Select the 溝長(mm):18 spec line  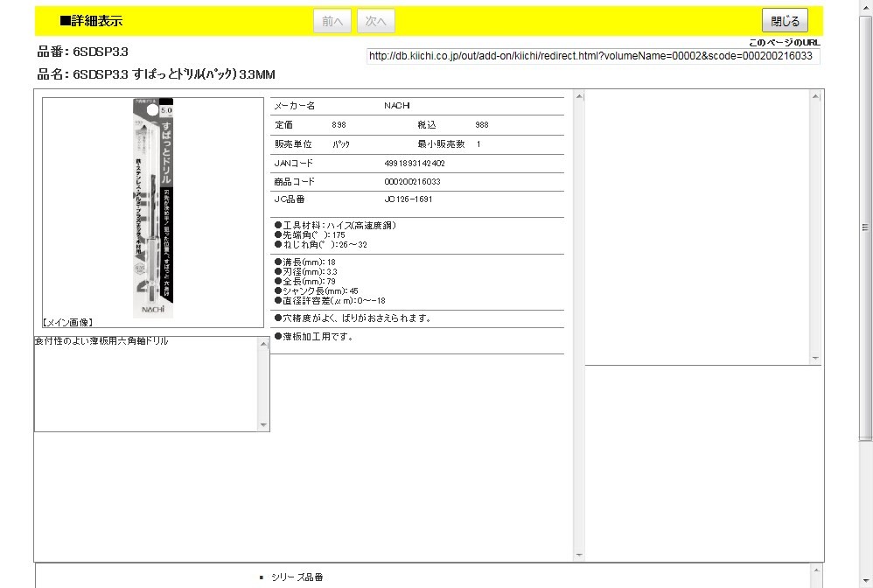click(x=305, y=262)
